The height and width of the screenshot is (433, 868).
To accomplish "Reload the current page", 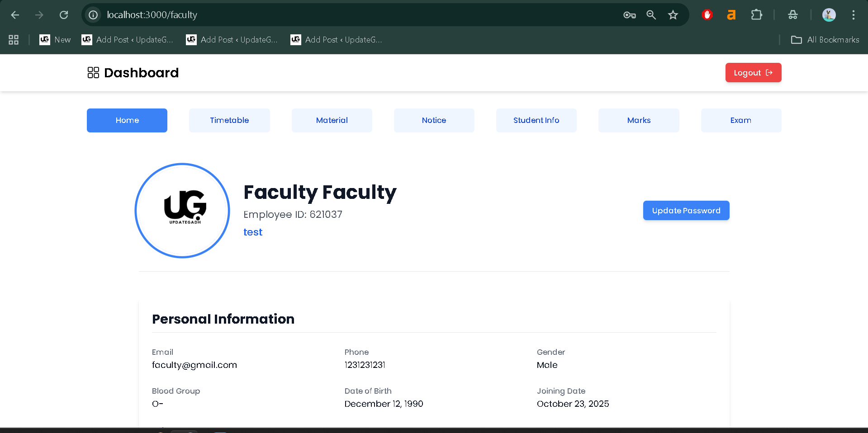I will click(64, 14).
